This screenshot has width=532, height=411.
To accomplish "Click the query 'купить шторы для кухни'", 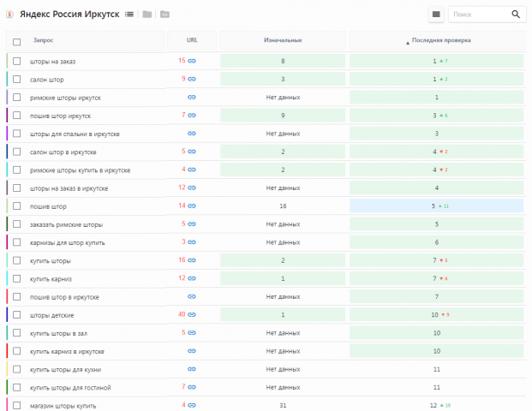I will (x=65, y=370).
